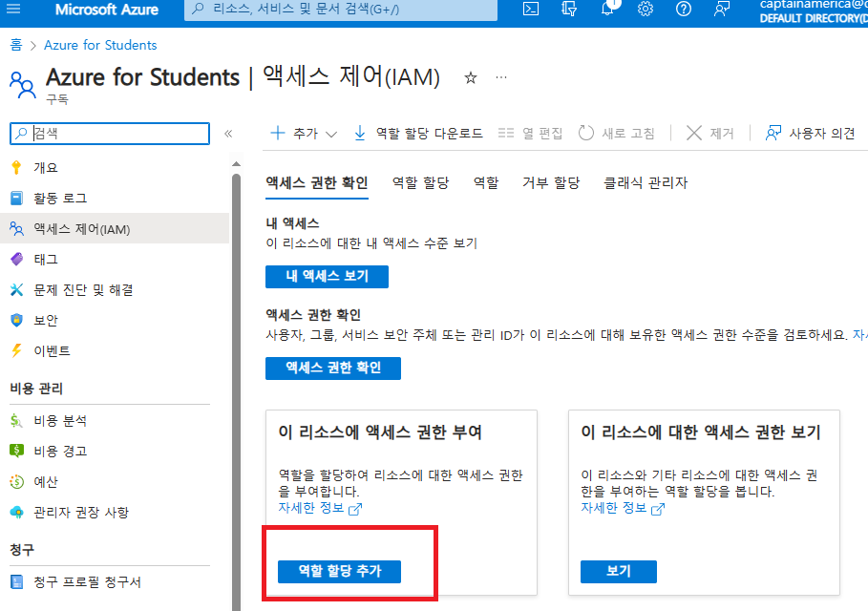This screenshot has height=611, width=868.
Task: Select the 액세스 권한 확인 tab
Action: point(317,182)
